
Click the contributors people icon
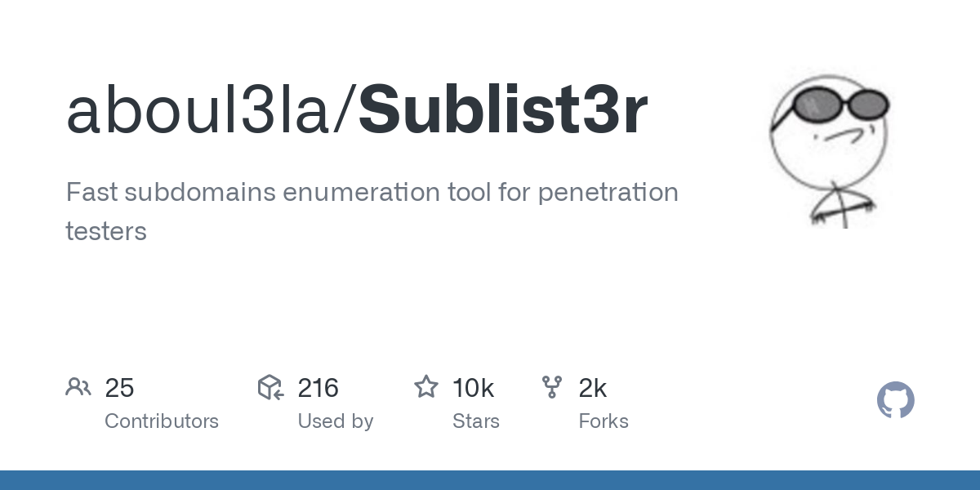(x=78, y=387)
